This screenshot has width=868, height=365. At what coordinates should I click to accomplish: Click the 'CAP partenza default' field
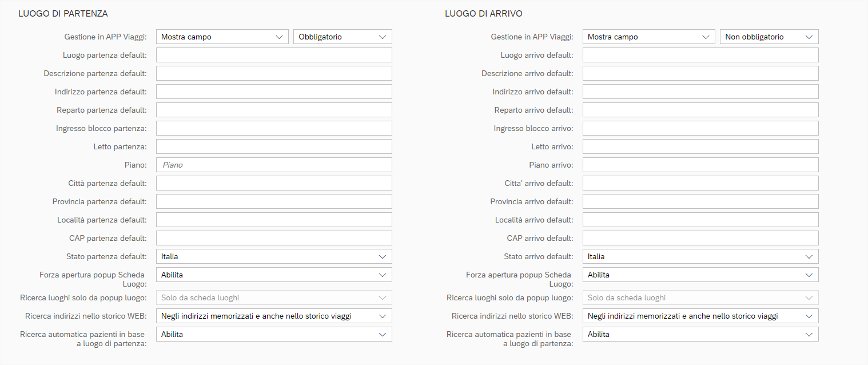(x=274, y=239)
